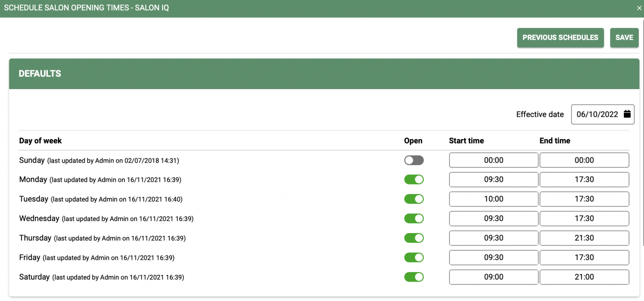Image resolution: width=644 pixels, height=301 pixels.
Task: Save the salon opening times
Action: (624, 38)
